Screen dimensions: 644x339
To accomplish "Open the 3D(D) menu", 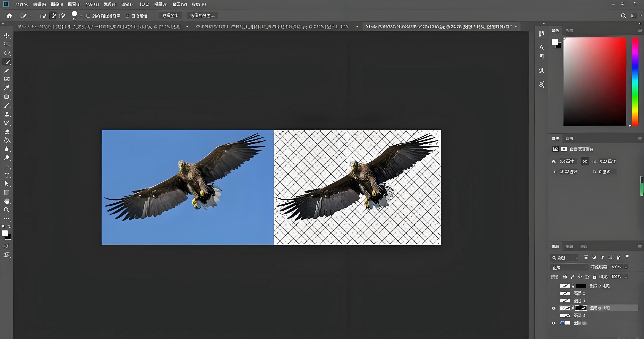I will pyautogui.click(x=144, y=4).
